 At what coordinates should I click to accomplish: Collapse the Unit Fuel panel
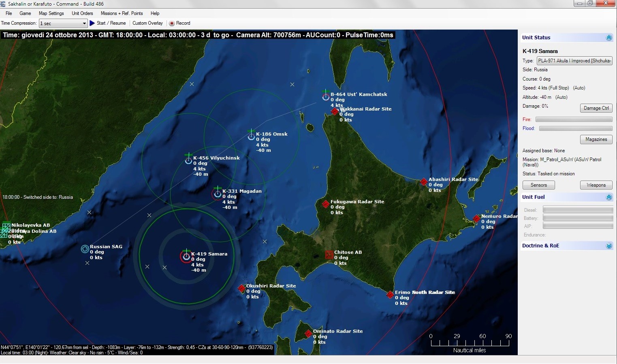coord(609,197)
